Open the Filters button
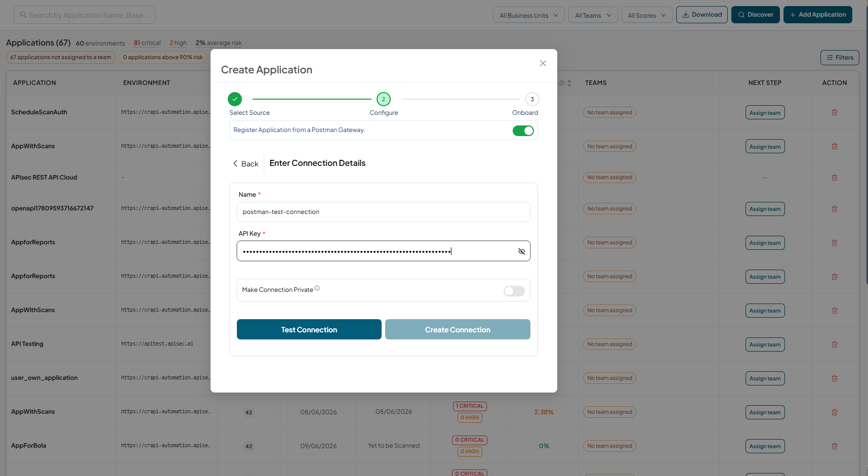Image resolution: width=868 pixels, height=476 pixels. click(840, 58)
